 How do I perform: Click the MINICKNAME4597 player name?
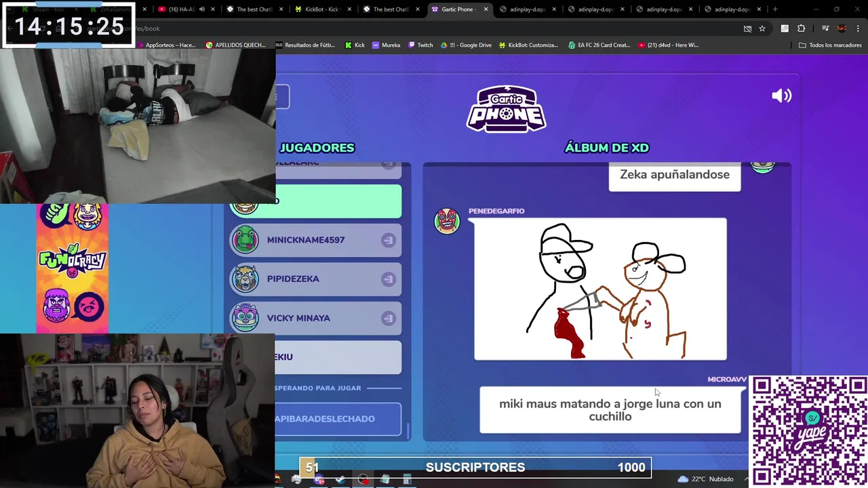pos(305,240)
